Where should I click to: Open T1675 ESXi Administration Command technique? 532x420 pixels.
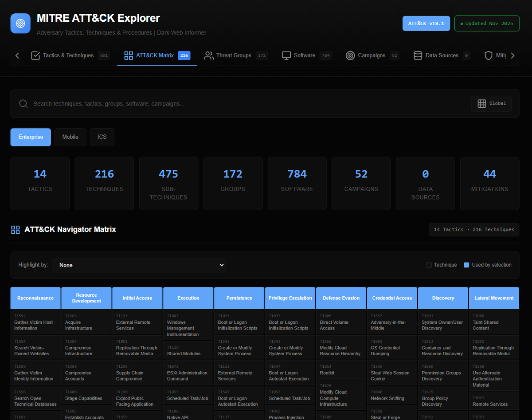pos(188,373)
